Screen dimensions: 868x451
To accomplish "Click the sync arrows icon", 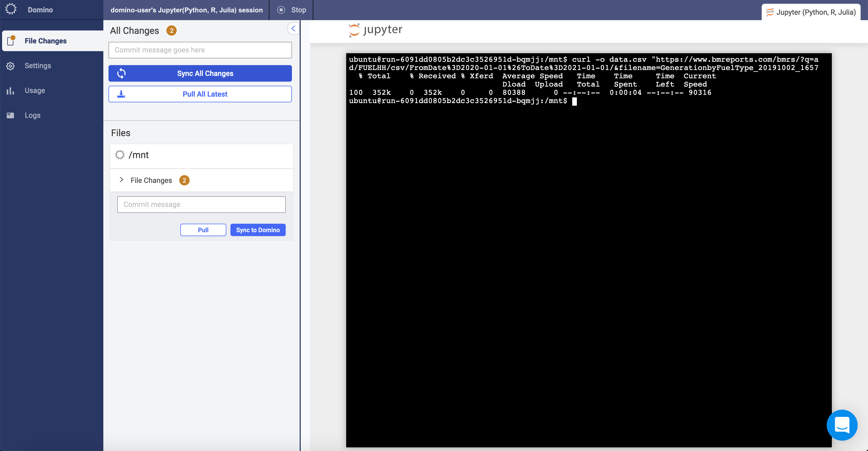I will pos(121,73).
